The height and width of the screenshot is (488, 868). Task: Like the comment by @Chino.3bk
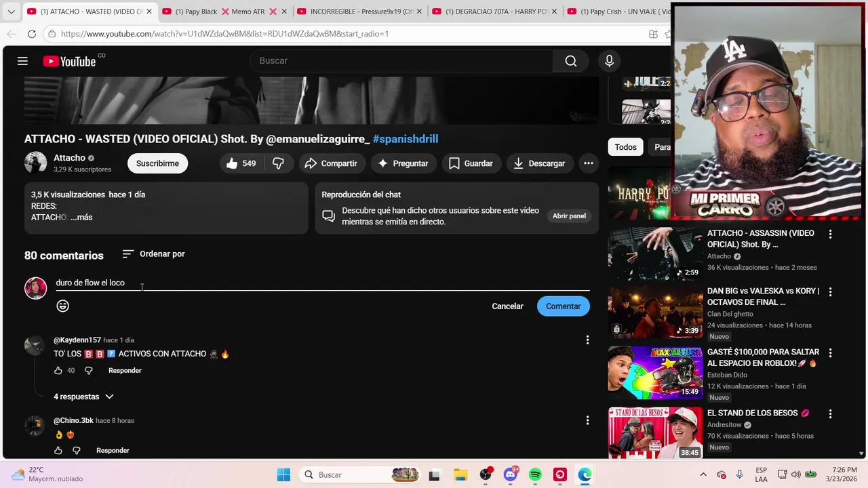tap(58, 451)
